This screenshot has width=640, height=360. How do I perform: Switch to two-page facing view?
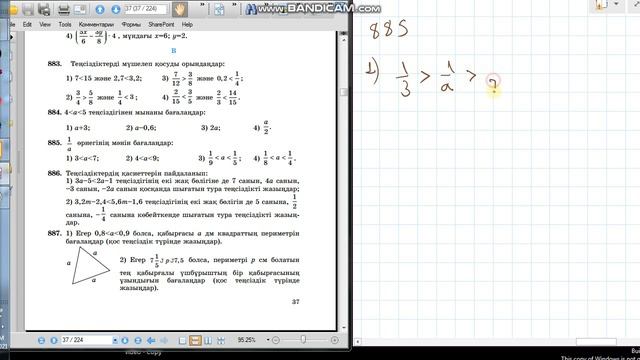208,340
